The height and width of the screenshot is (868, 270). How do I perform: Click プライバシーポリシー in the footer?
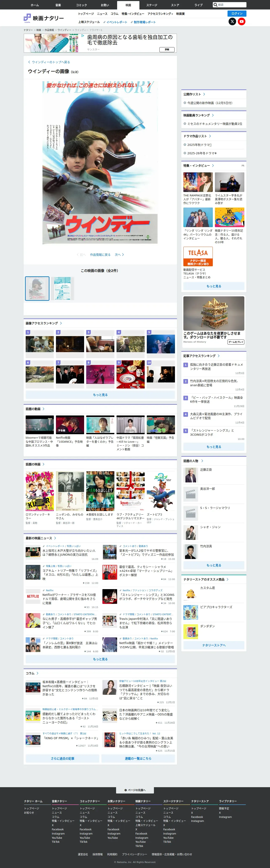(x=134, y=854)
